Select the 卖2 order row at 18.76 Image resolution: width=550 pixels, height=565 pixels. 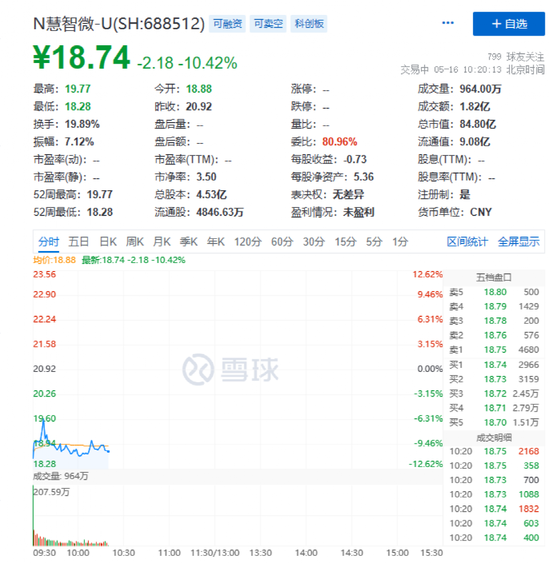(x=493, y=335)
